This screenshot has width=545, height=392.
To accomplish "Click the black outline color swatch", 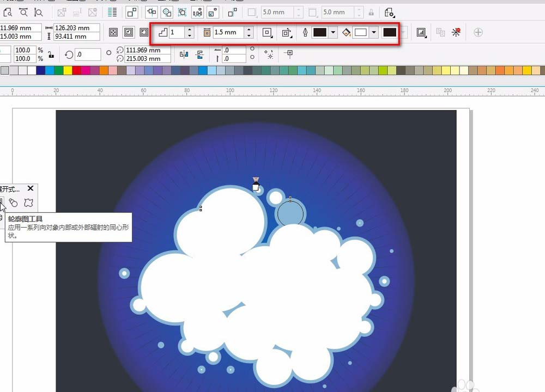I will click(x=320, y=32).
